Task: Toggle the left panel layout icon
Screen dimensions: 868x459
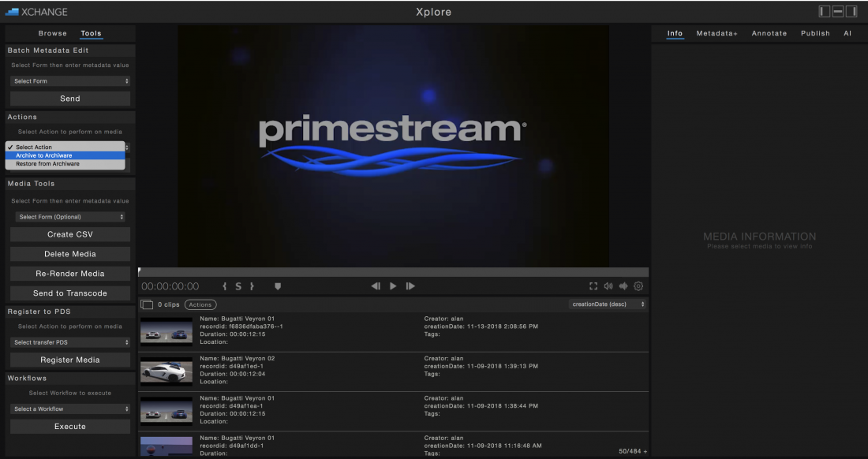Action: tap(825, 11)
